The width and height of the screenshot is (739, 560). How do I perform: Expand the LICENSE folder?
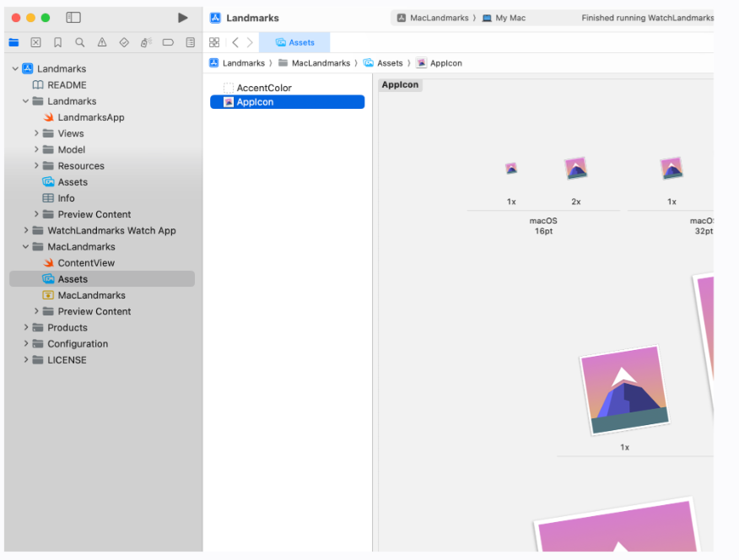26,360
